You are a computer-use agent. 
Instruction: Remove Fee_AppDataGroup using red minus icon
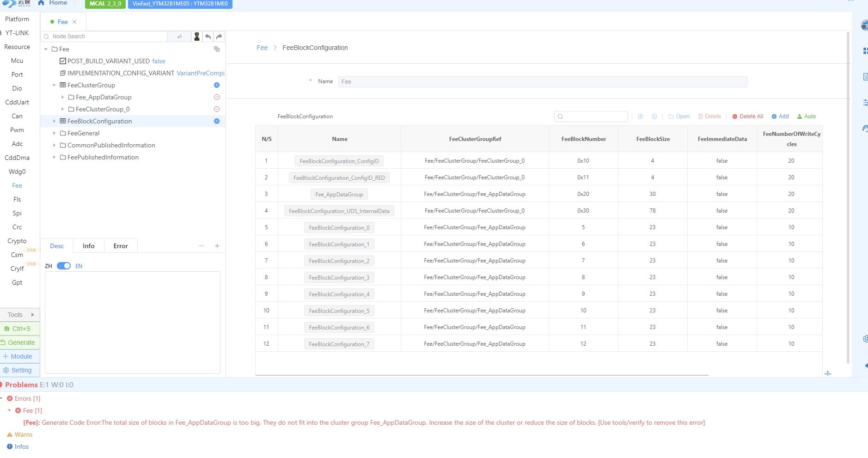tap(217, 97)
